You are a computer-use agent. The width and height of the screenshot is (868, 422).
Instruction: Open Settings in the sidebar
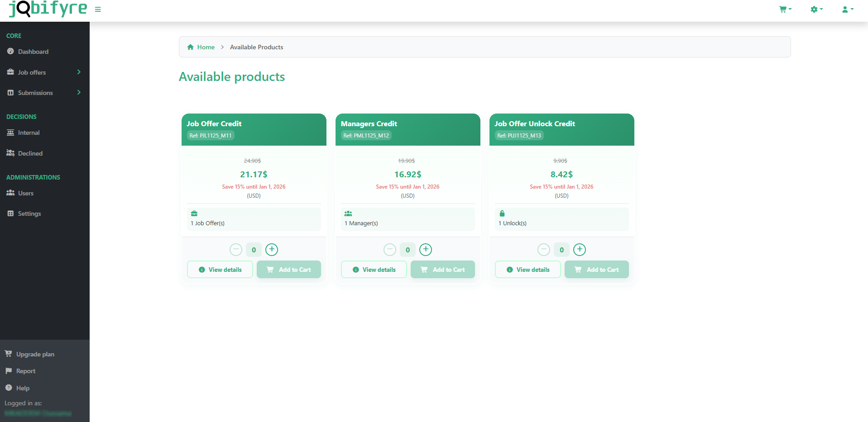pos(29,213)
